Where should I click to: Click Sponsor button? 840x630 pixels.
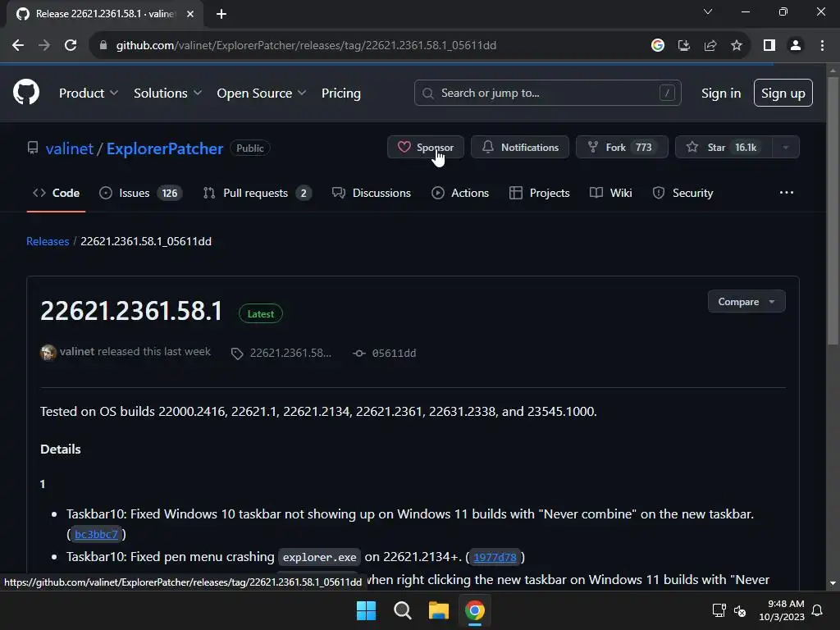[x=426, y=148]
